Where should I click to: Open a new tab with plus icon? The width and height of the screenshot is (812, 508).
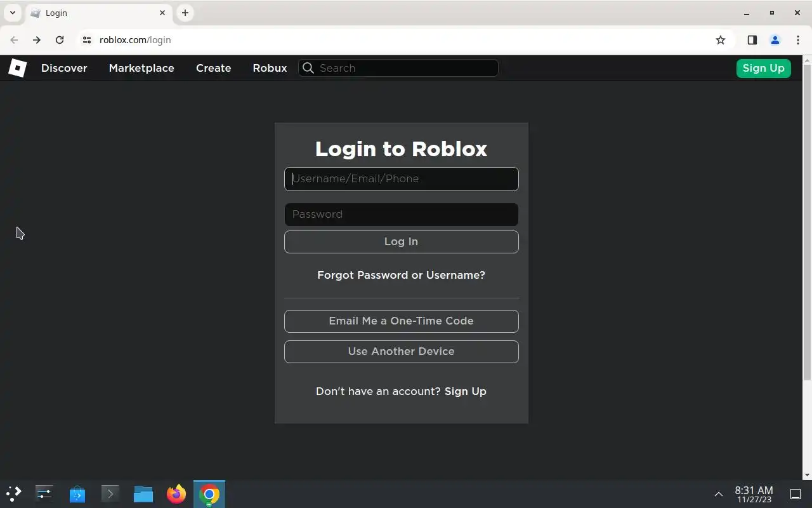point(185,13)
